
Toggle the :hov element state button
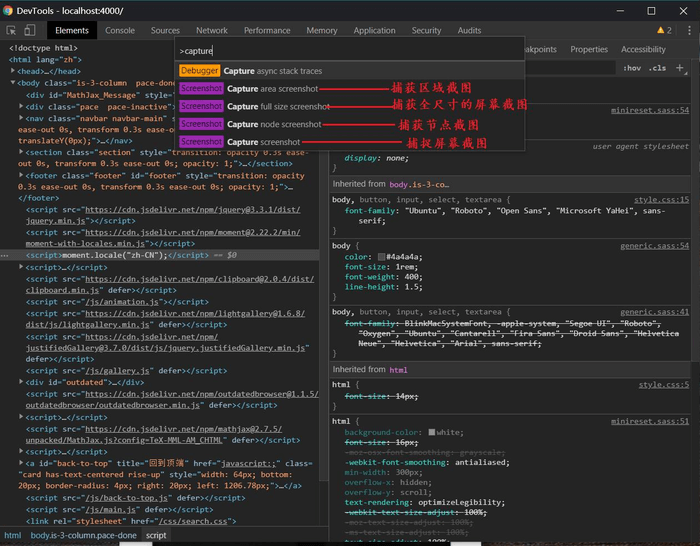tap(632, 68)
